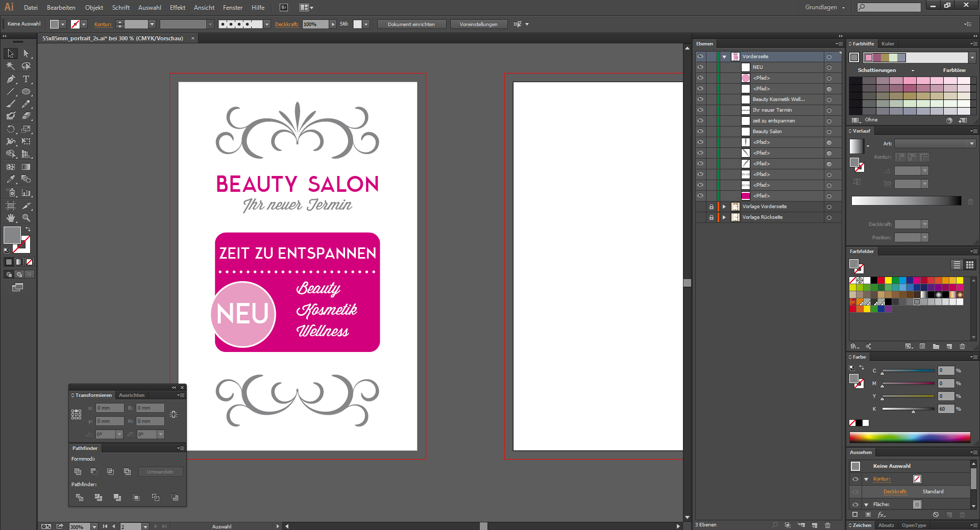The image size is (980, 530).
Task: Unlock the Vorlage Vorderseite layer
Action: tap(711, 207)
